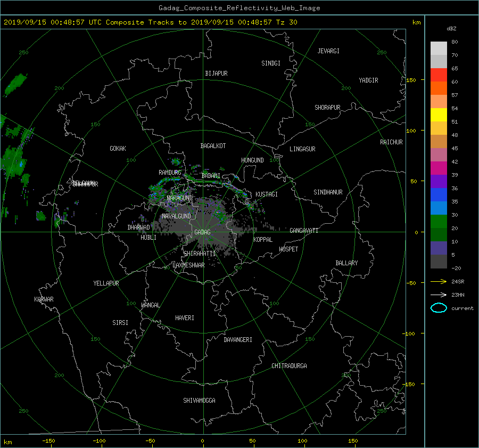The width and height of the screenshot is (479, 448).
Task: Click the GADAG radar center label
Action: pos(202,232)
